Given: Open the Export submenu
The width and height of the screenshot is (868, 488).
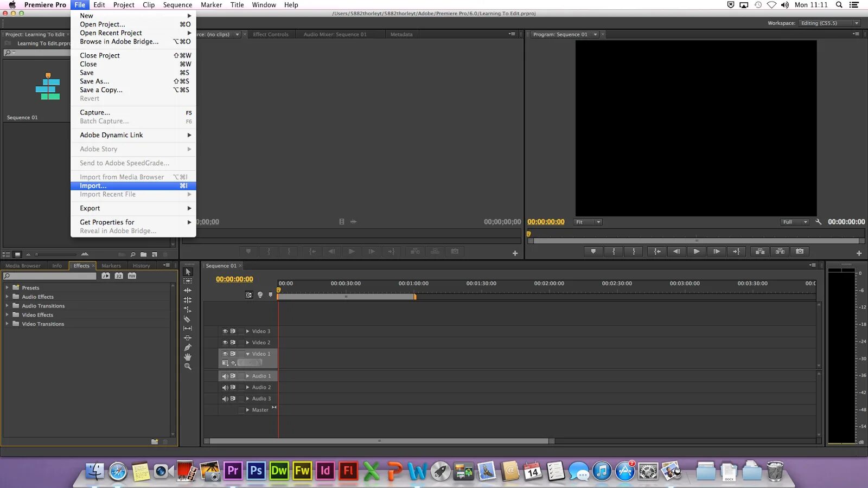Looking at the screenshot, I should [133, 208].
